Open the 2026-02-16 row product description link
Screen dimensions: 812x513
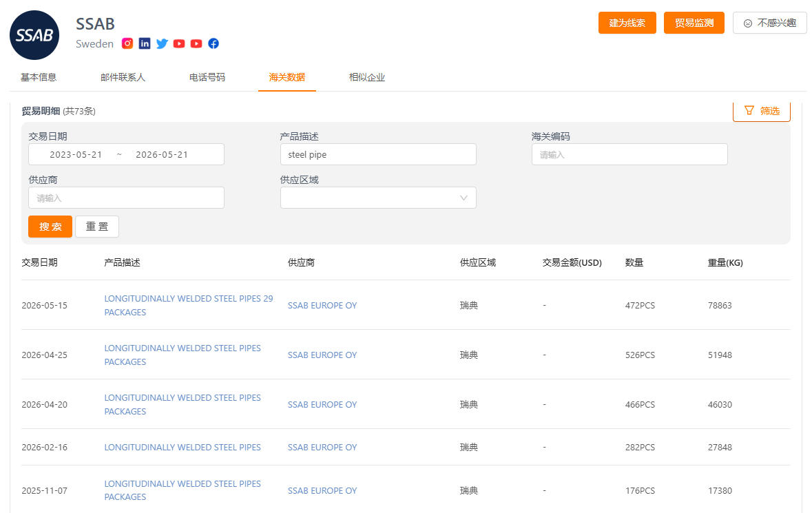tap(183, 448)
